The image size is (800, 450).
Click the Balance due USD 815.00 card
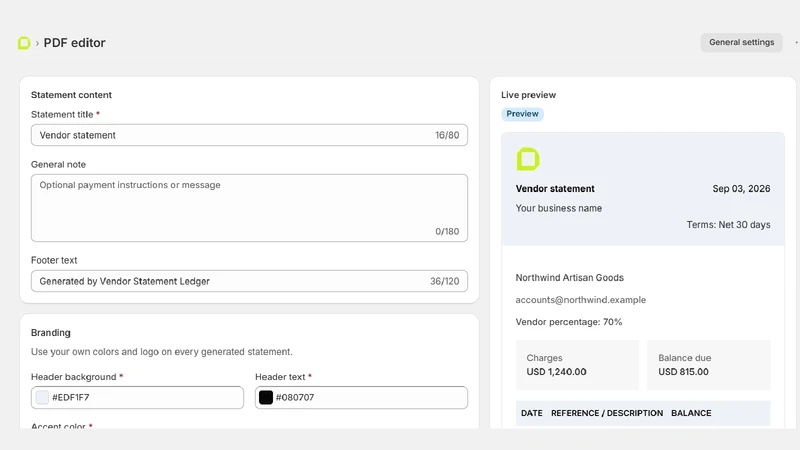[709, 365]
